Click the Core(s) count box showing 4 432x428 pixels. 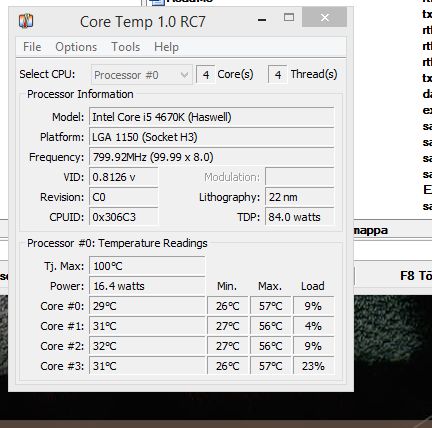coord(206,74)
